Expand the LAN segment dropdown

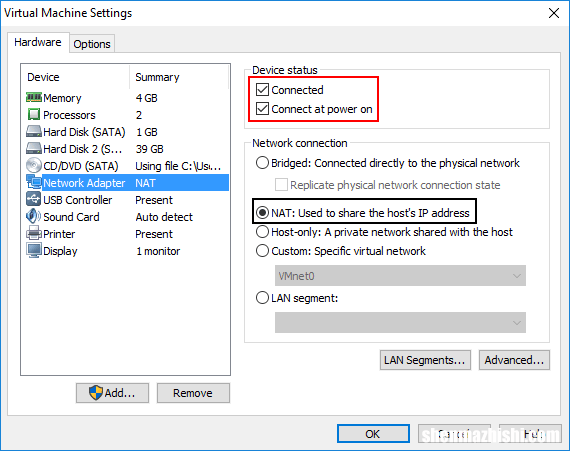click(x=400, y=323)
